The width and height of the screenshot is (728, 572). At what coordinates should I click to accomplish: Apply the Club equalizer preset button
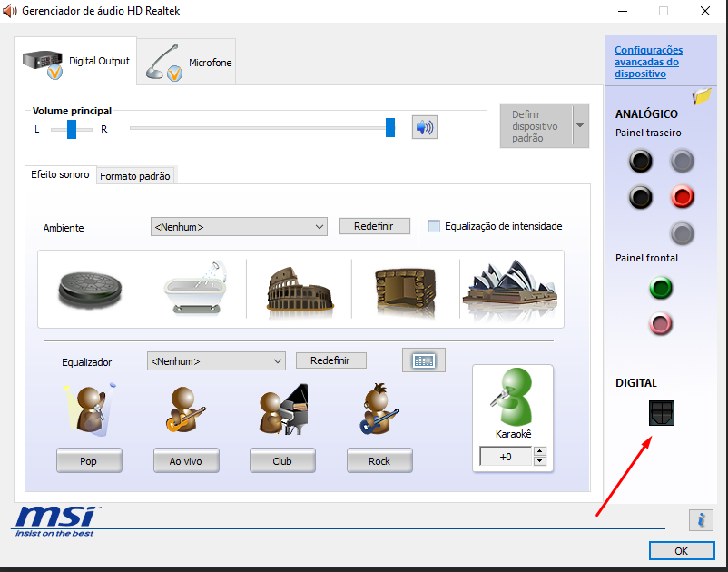pos(282,460)
